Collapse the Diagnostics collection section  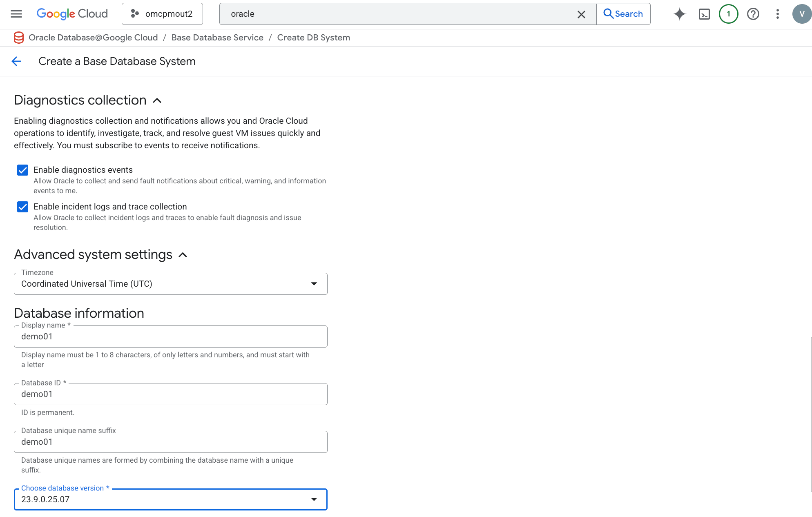point(157,100)
